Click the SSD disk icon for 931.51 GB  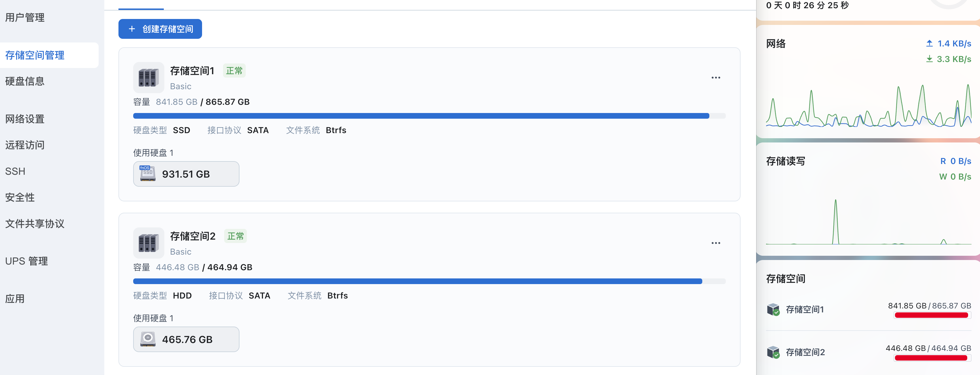(148, 173)
